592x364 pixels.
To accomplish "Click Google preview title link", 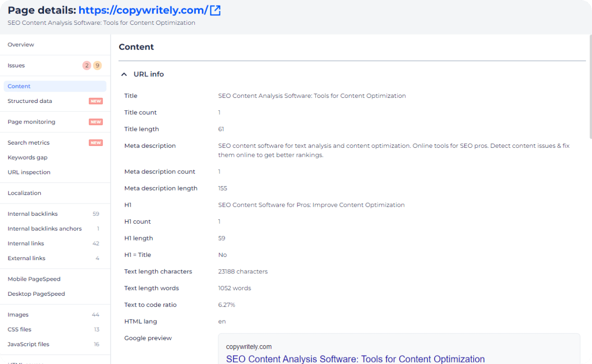I will (355, 359).
